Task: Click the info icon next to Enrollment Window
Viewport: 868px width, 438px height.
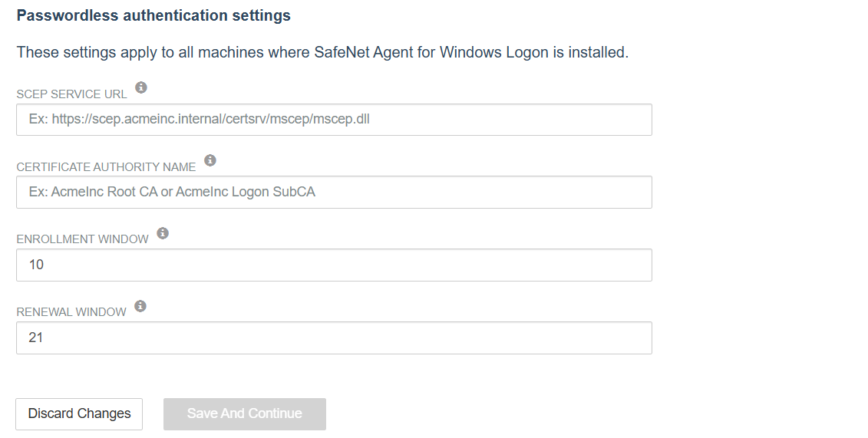Action: [x=162, y=233]
